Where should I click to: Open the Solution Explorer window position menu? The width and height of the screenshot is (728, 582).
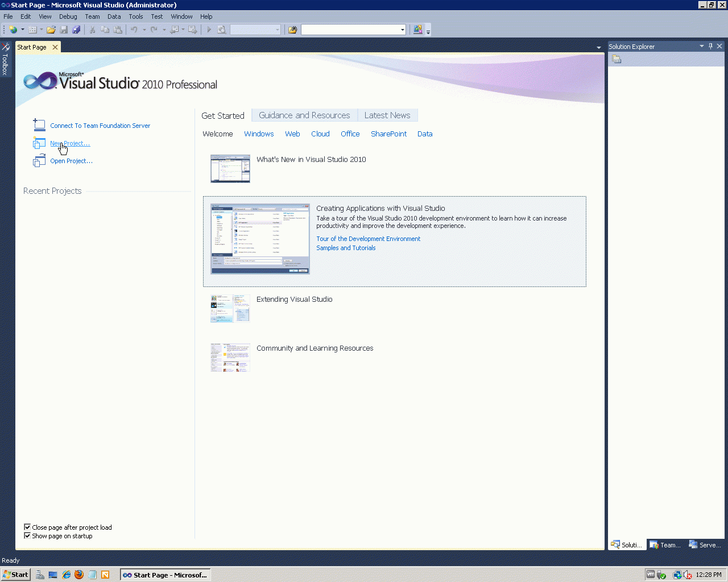point(702,46)
